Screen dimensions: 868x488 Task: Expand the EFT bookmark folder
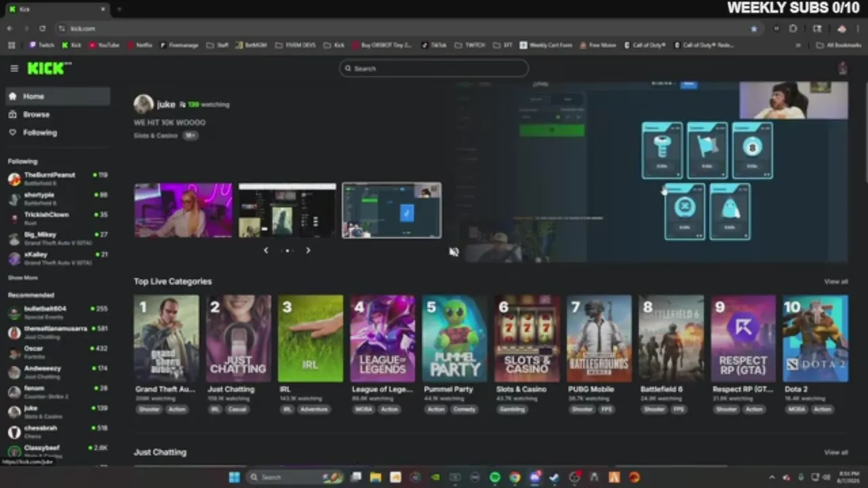[x=502, y=45]
